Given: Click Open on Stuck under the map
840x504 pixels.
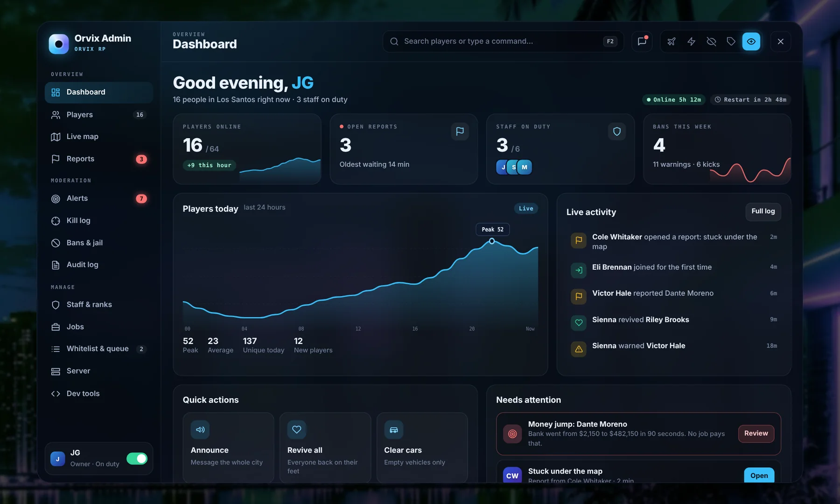Looking at the screenshot, I should (x=759, y=476).
